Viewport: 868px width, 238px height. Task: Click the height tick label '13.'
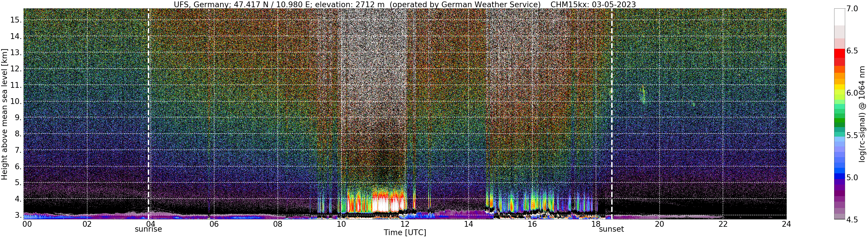pyautogui.click(x=16, y=53)
